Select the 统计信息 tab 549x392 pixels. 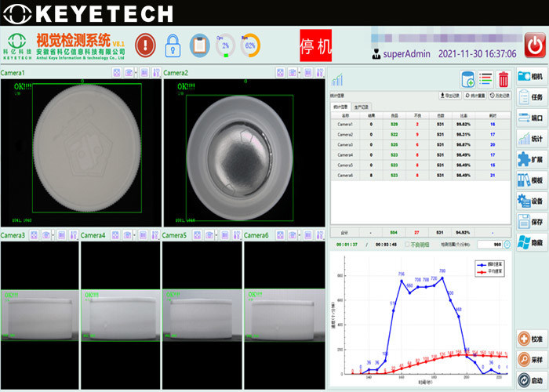(x=340, y=107)
